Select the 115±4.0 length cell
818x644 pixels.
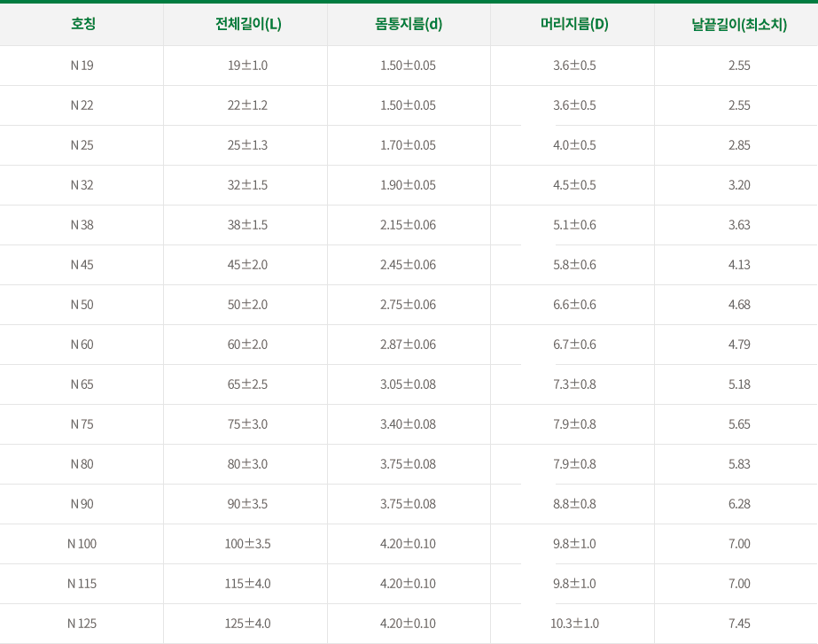point(247,584)
